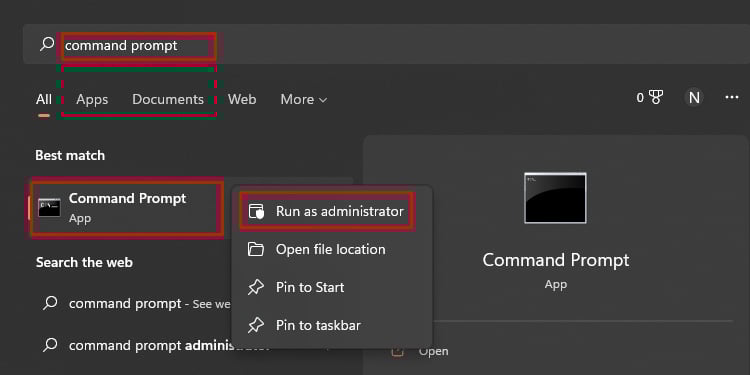This screenshot has width=750, height=375.
Task: Click the search magnifier icon in search bar
Action: pyautogui.click(x=47, y=44)
